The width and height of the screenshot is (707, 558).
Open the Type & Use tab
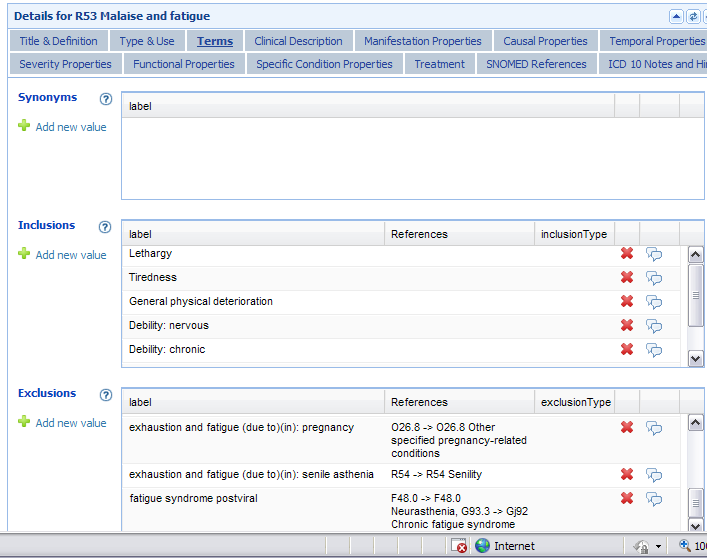(147, 41)
